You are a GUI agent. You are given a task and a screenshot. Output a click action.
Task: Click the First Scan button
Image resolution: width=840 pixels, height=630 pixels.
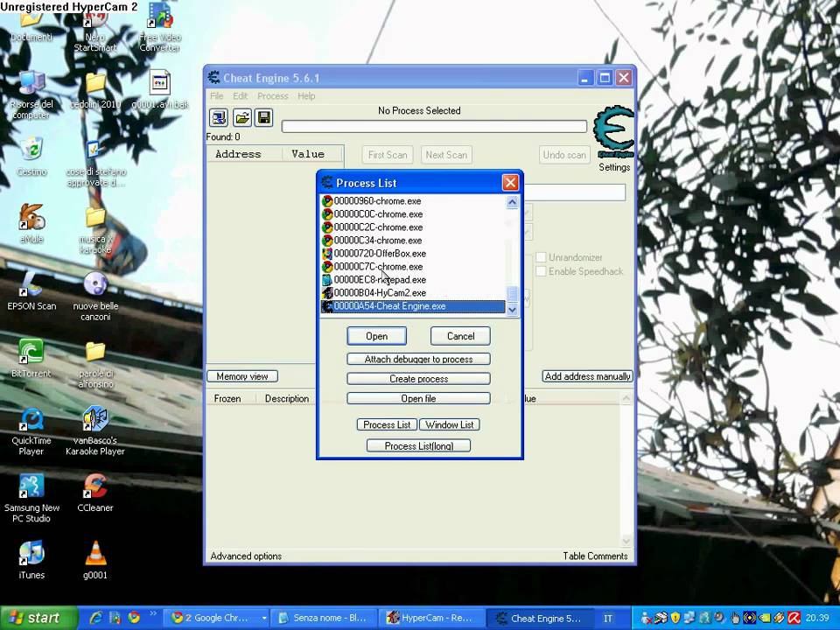pyautogui.click(x=388, y=155)
